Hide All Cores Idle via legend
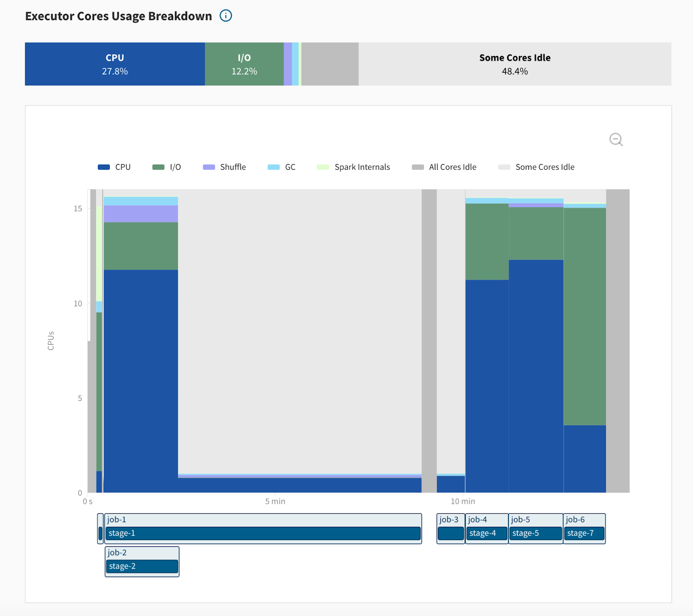Screen dimensions: 693x616 pyautogui.click(x=444, y=167)
